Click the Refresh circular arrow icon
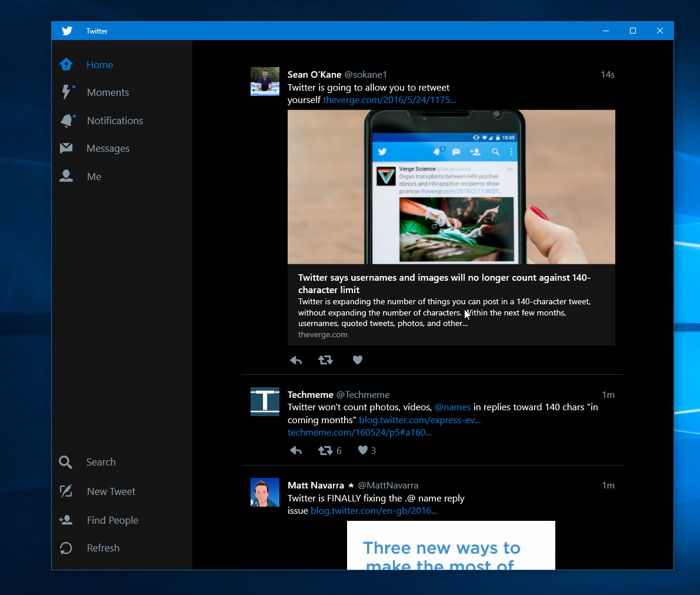The image size is (700, 595). point(66,548)
